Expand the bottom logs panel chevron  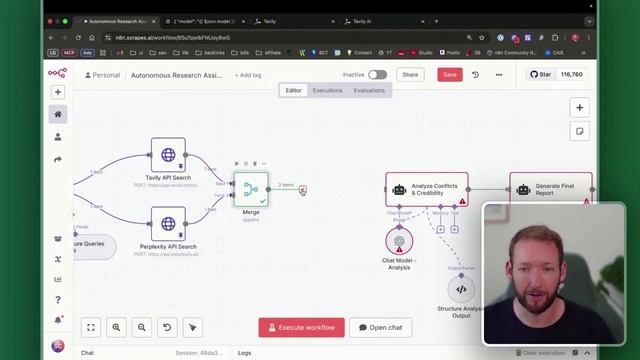587,353
